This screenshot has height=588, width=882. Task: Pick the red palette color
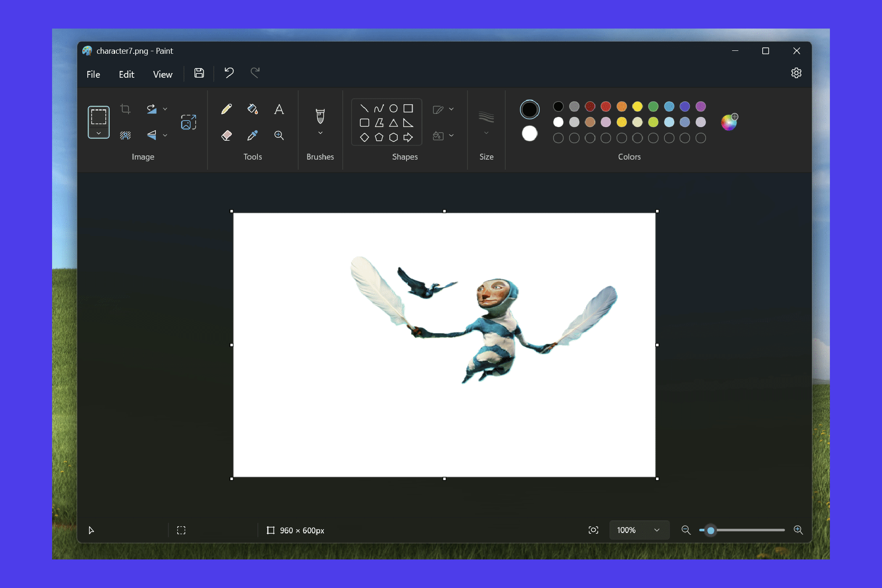pos(606,107)
